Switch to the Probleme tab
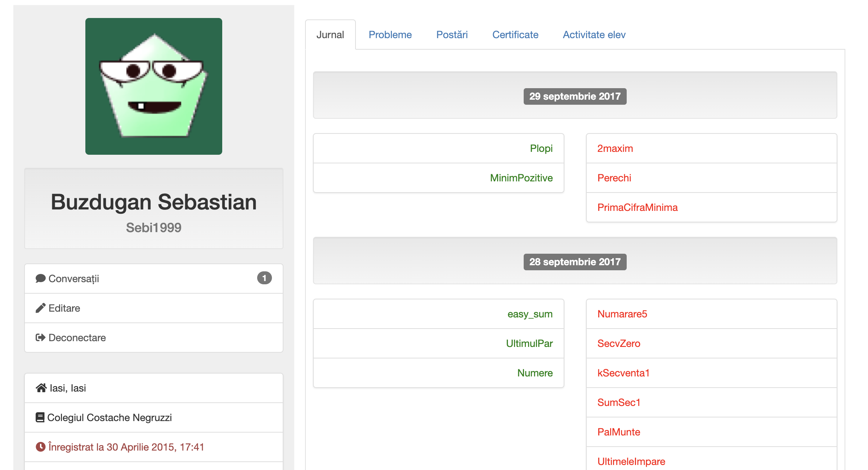 pyautogui.click(x=390, y=35)
